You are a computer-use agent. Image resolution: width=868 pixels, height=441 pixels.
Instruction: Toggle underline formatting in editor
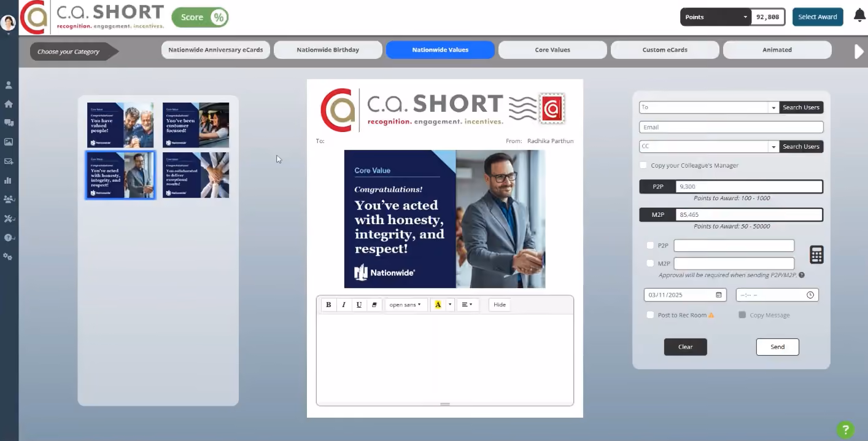pos(359,305)
